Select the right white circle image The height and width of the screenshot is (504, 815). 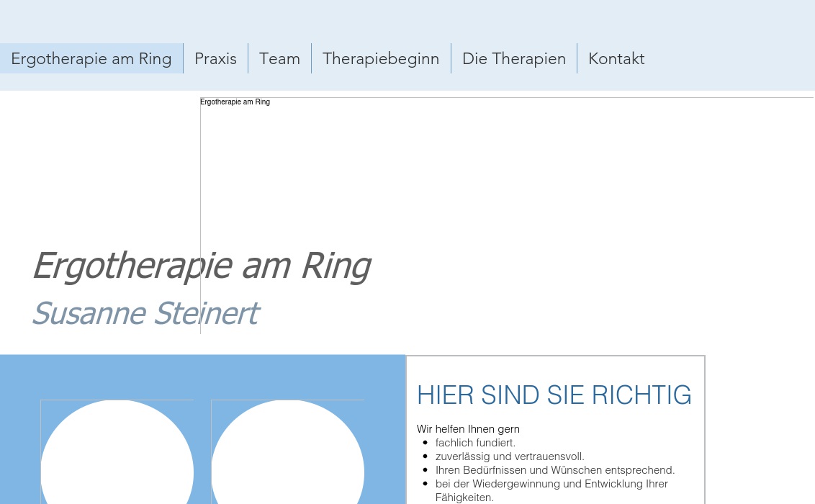(x=287, y=461)
